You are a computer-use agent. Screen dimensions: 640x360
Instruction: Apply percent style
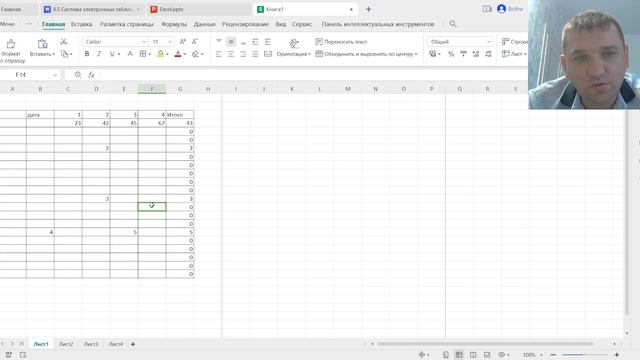click(x=451, y=54)
